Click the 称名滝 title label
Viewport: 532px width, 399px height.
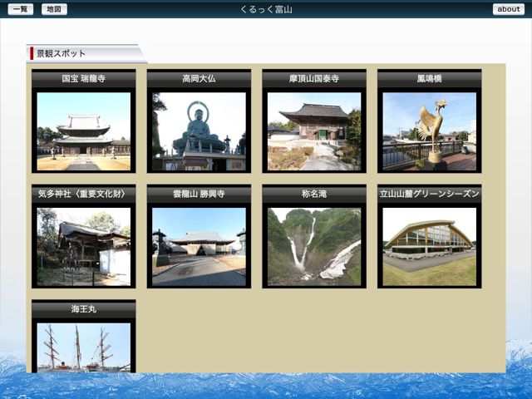click(314, 194)
